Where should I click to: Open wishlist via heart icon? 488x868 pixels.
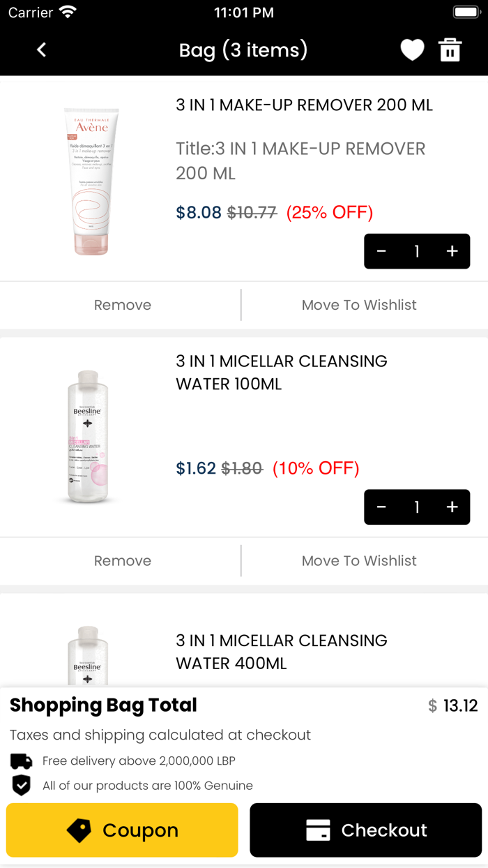tap(412, 50)
